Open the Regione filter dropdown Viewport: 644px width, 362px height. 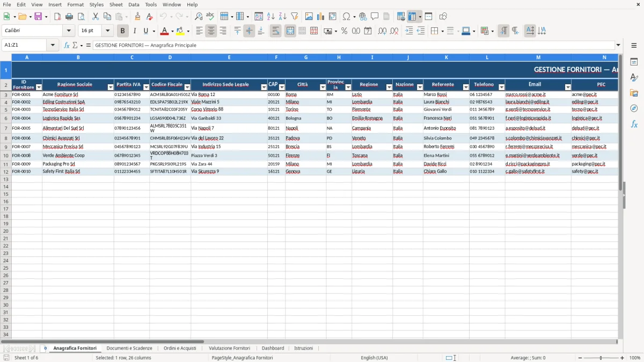click(x=390, y=87)
